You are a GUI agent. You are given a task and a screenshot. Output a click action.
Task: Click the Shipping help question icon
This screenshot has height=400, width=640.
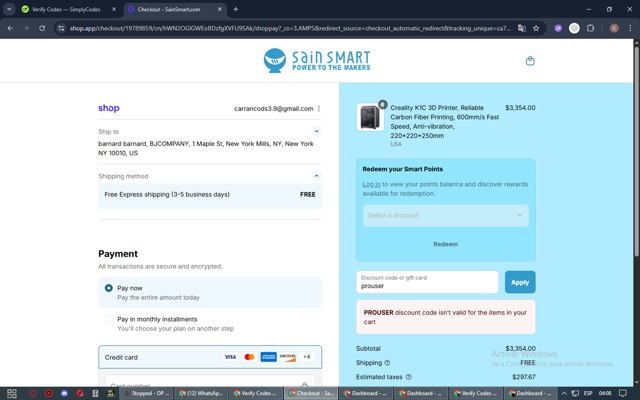(387, 362)
